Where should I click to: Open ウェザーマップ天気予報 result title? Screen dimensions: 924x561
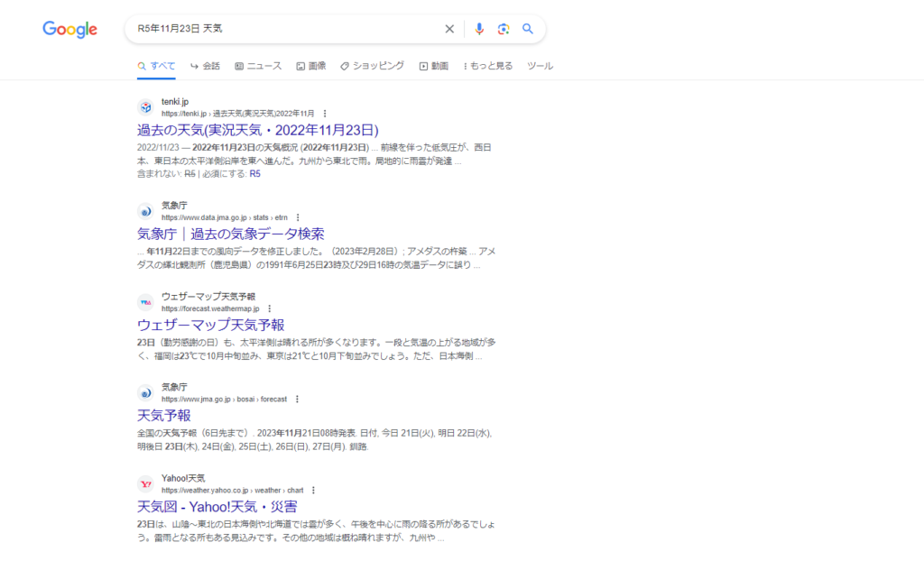pos(210,325)
